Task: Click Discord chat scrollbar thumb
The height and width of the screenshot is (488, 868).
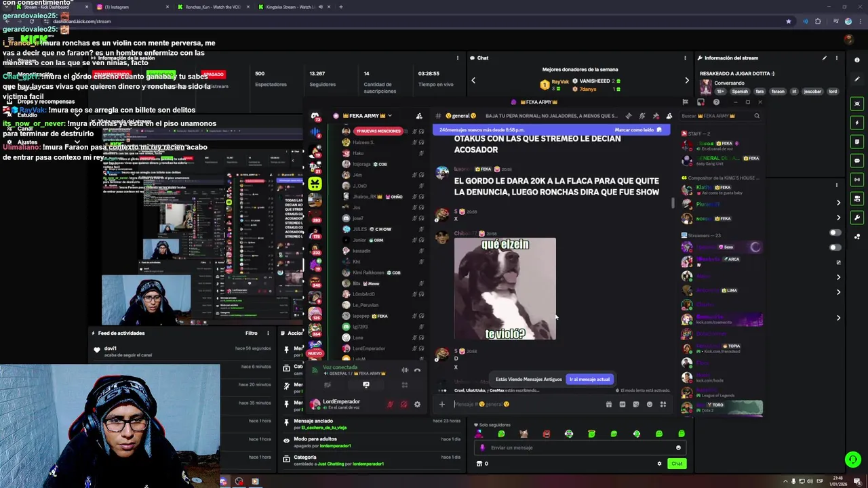Action: (673, 203)
